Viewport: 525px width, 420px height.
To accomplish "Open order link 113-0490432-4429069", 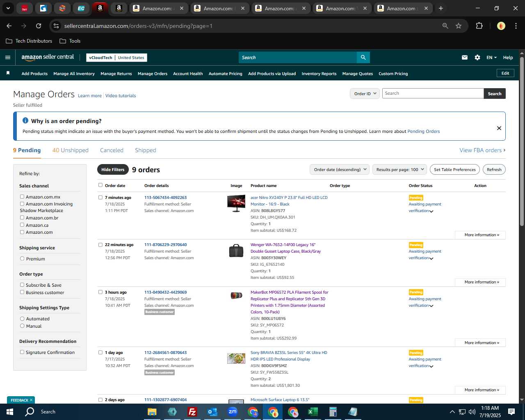I will (x=165, y=292).
